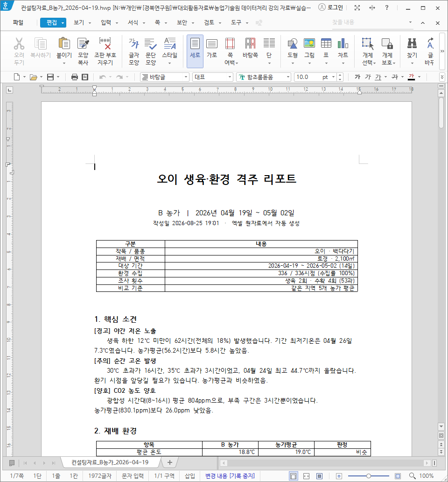The width and height of the screenshot is (448, 482).
Task: Click the vertical scrollbar down arrow
Action: [x=441, y=426]
